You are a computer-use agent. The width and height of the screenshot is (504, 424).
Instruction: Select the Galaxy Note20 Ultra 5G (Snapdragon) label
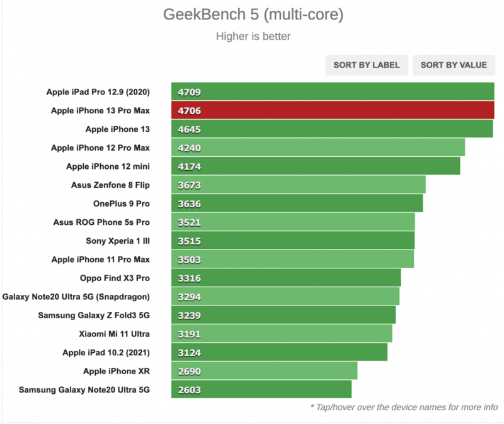[86, 296]
